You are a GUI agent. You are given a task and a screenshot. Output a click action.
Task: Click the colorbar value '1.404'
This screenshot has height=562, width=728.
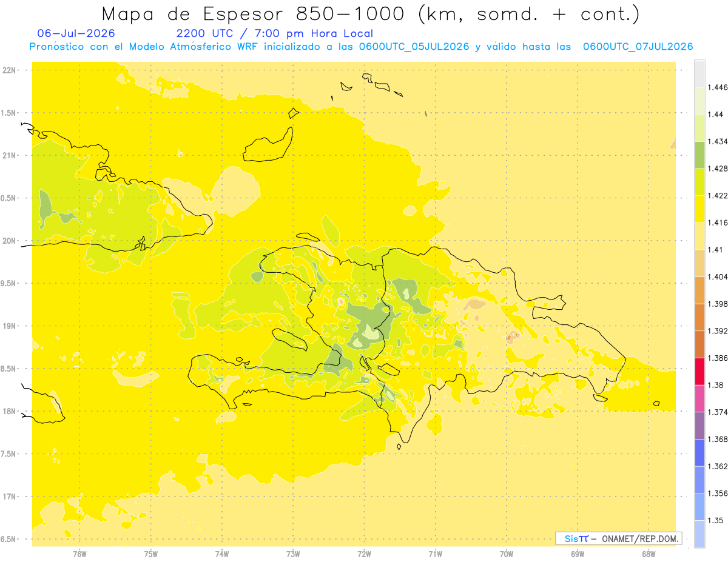(x=718, y=276)
